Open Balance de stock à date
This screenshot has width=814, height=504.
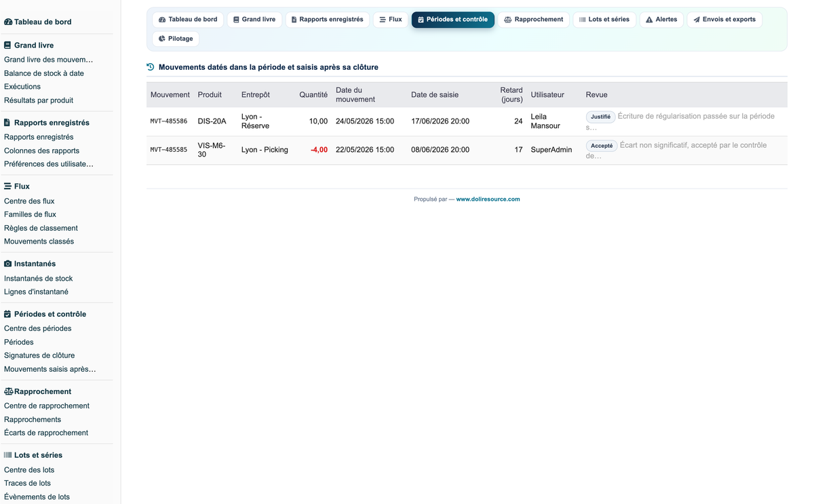pyautogui.click(x=44, y=73)
